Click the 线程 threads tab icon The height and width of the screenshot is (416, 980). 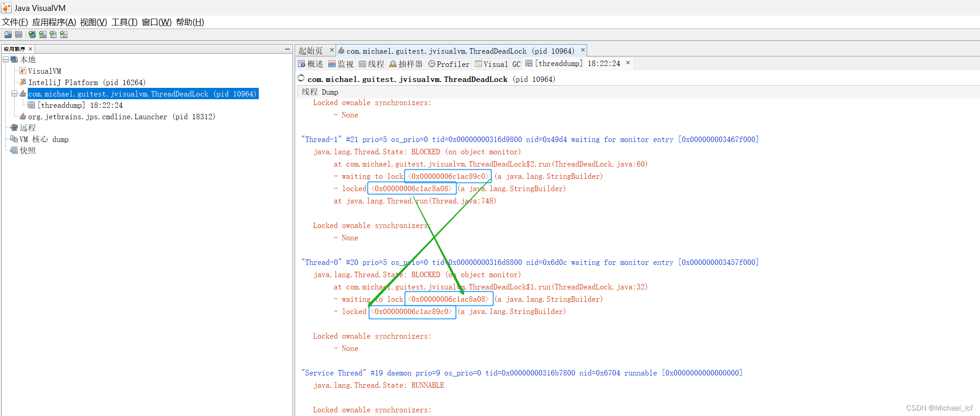point(362,64)
